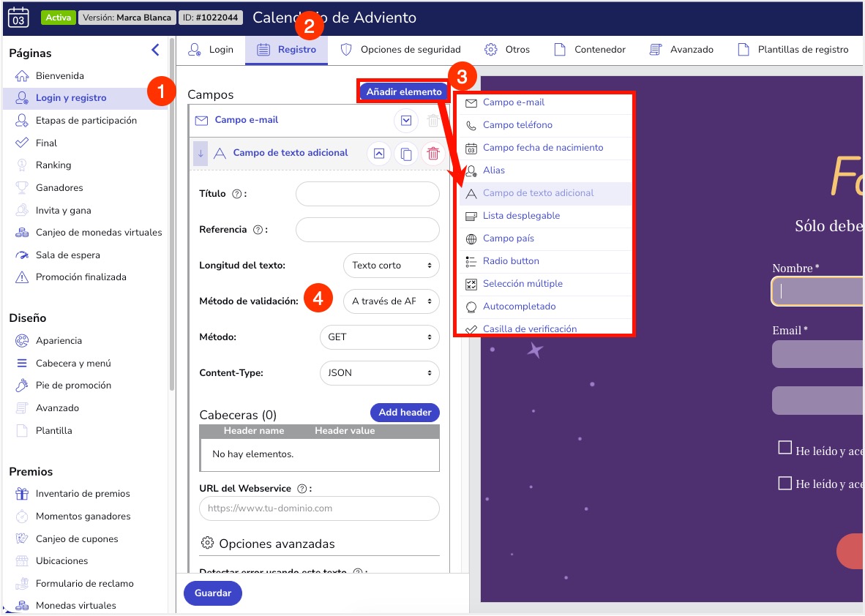Click the Añadir elemento button
The image size is (865, 616).
(404, 92)
